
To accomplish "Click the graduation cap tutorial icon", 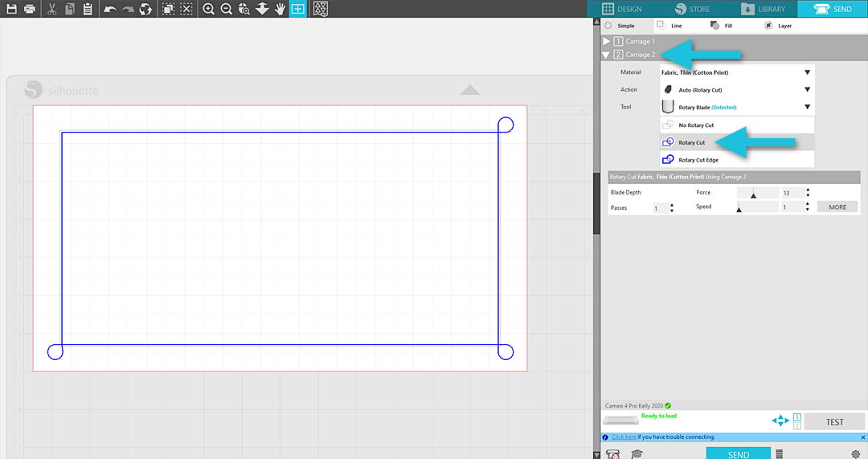I will [x=637, y=454].
